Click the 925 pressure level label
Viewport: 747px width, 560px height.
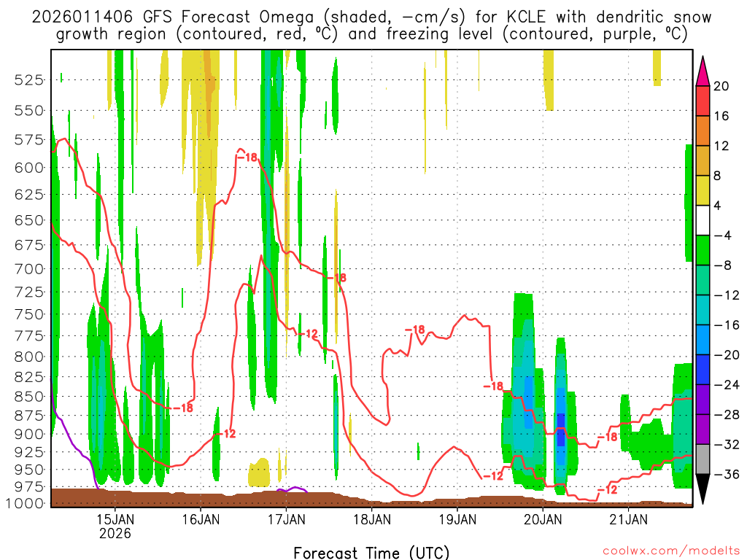click(x=29, y=451)
